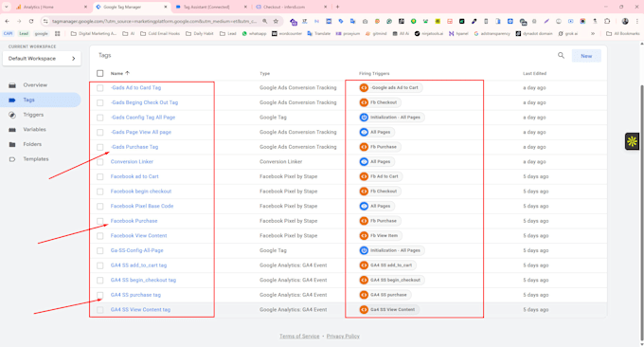644x347 pixels.
Task: Click the browser address bar
Action: click(154, 21)
